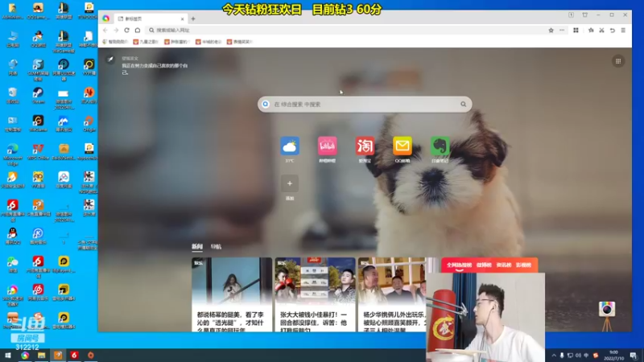Open the Recycle Bin on the desktop
The width and height of the screenshot is (644, 362).
coord(13,95)
